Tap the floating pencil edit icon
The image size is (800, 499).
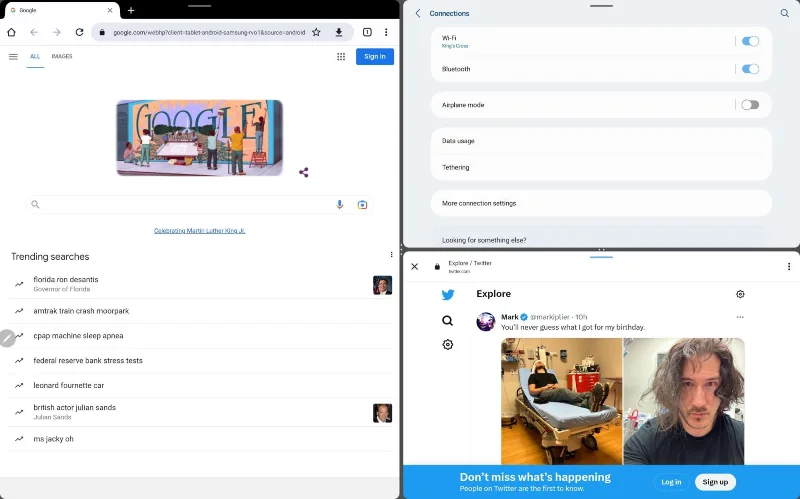[x=7, y=338]
